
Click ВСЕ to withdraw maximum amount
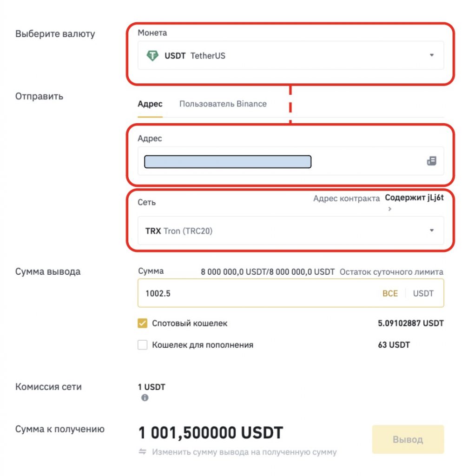coord(390,293)
